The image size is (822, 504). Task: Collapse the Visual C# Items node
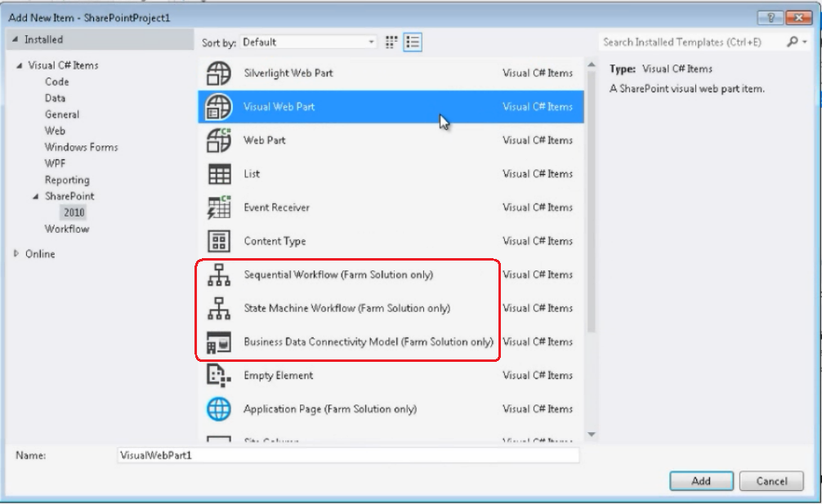point(19,65)
